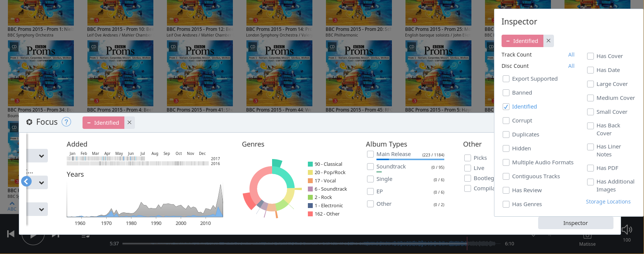Check the Duplicates filter option
The width and height of the screenshot is (644, 254).
(x=506, y=135)
